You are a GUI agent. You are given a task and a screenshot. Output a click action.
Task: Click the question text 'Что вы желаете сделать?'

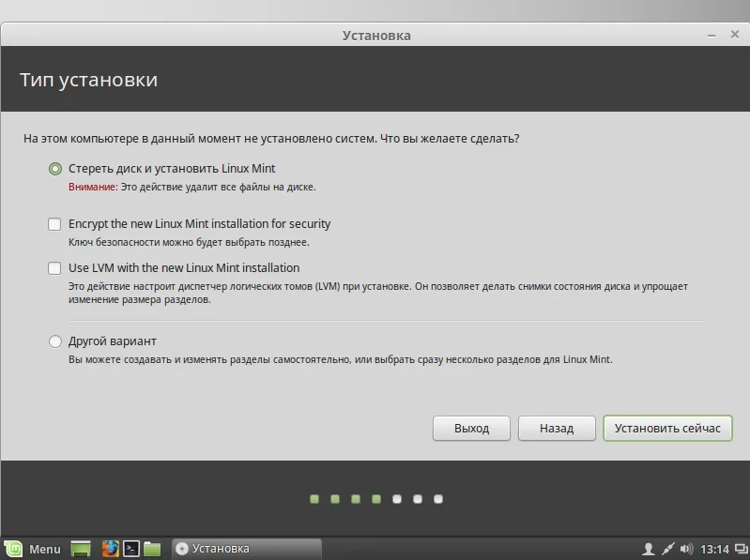pos(450,139)
